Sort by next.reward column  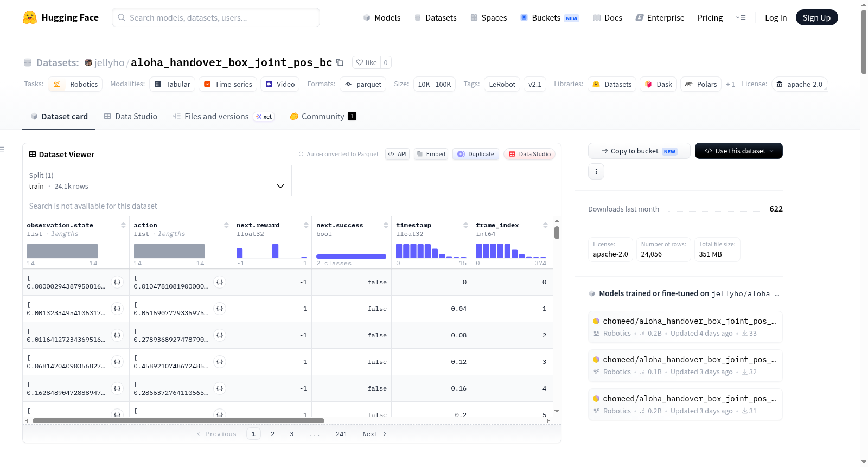click(306, 225)
